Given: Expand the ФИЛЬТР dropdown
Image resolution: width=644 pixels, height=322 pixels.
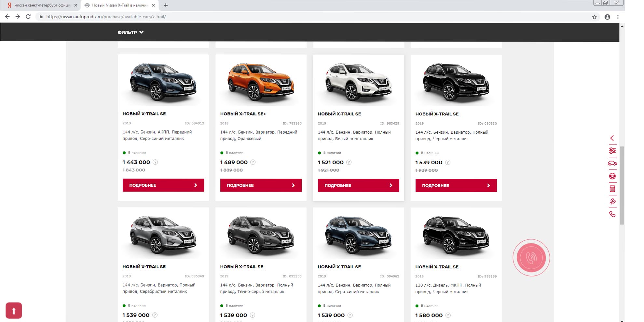Looking at the screenshot, I should click(x=130, y=32).
